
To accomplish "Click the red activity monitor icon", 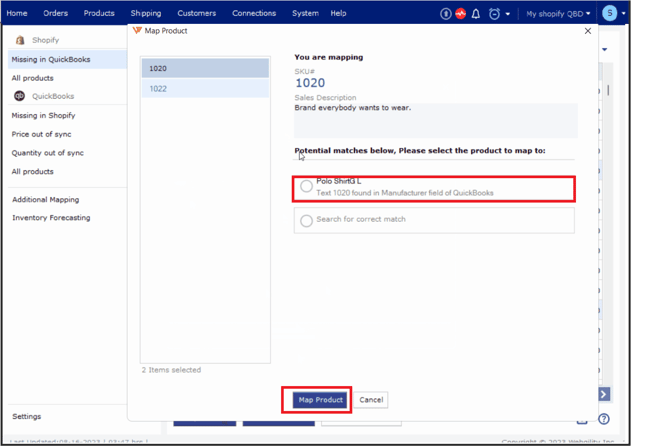I will coord(460,14).
